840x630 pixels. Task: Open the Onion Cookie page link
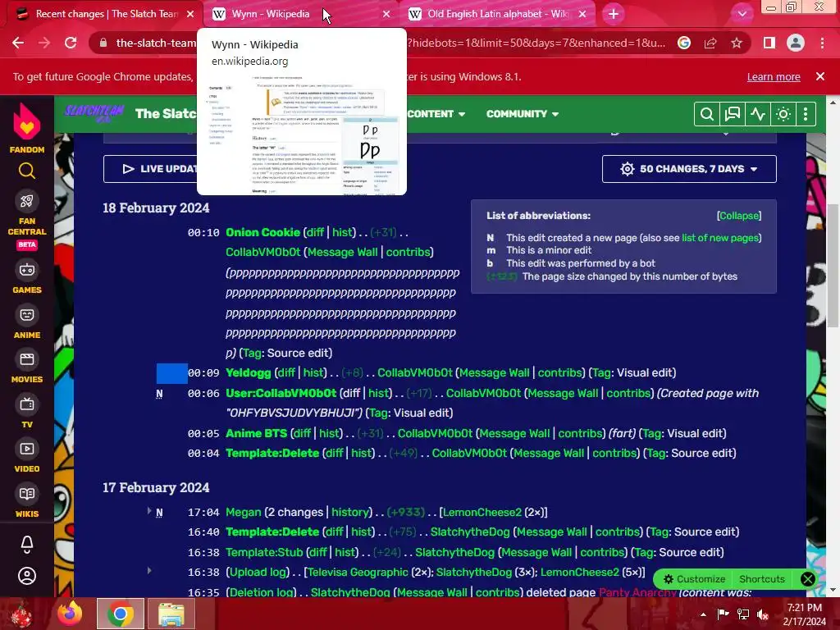pyautogui.click(x=262, y=232)
